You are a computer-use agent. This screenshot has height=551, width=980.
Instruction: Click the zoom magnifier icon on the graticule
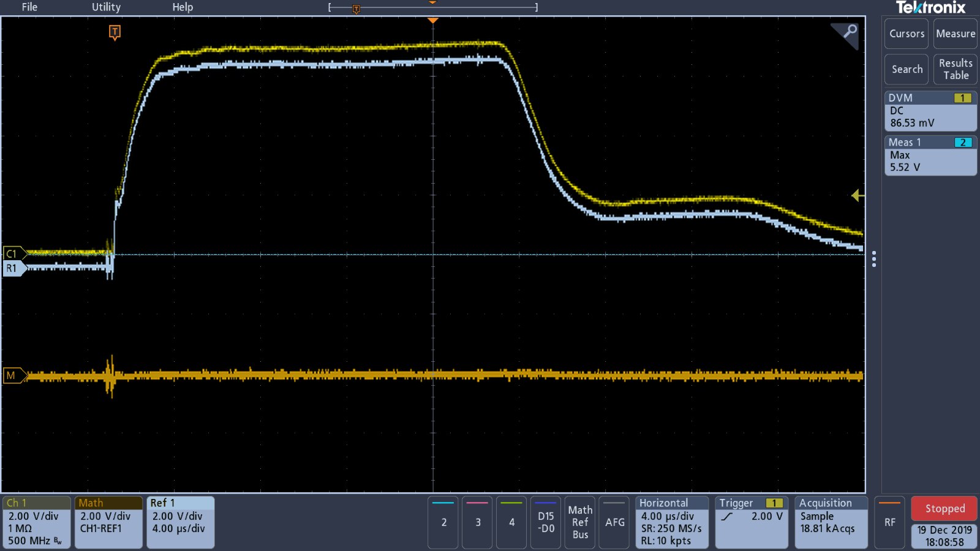pyautogui.click(x=848, y=32)
